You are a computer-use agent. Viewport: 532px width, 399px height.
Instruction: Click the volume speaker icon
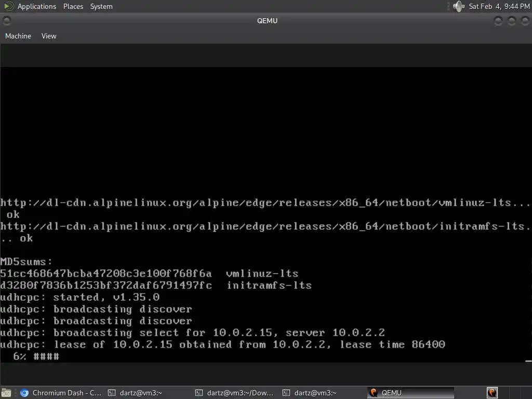tap(458, 6)
